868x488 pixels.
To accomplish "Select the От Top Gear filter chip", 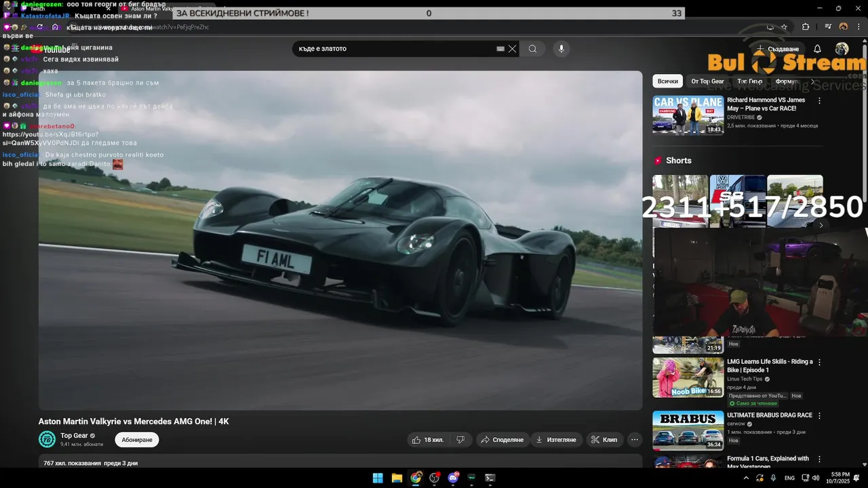I will [707, 81].
